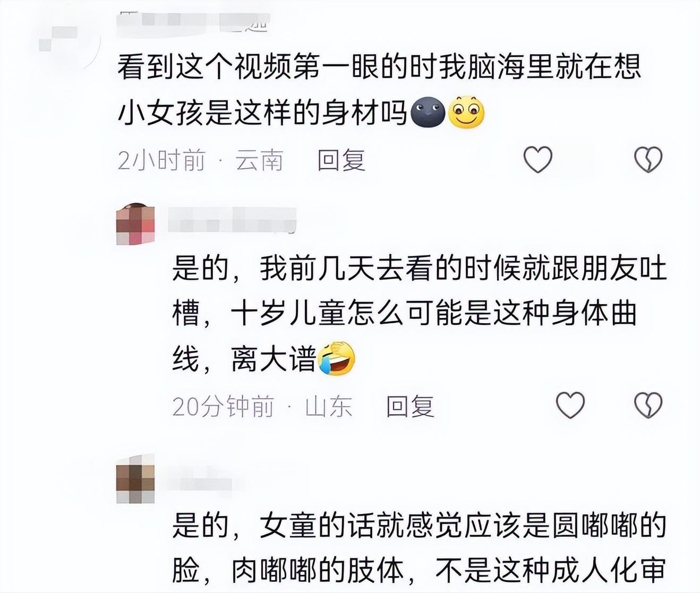Reply to the comment posted 2小时前

click(x=341, y=160)
